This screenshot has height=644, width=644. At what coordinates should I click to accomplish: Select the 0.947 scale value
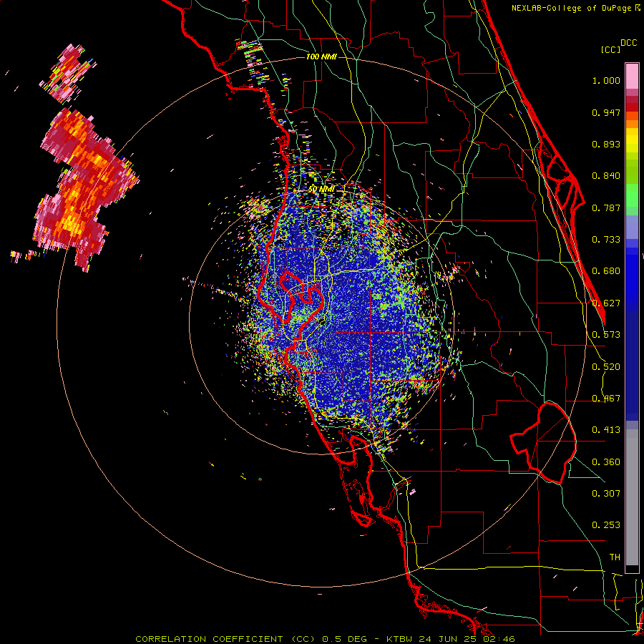coord(606,112)
